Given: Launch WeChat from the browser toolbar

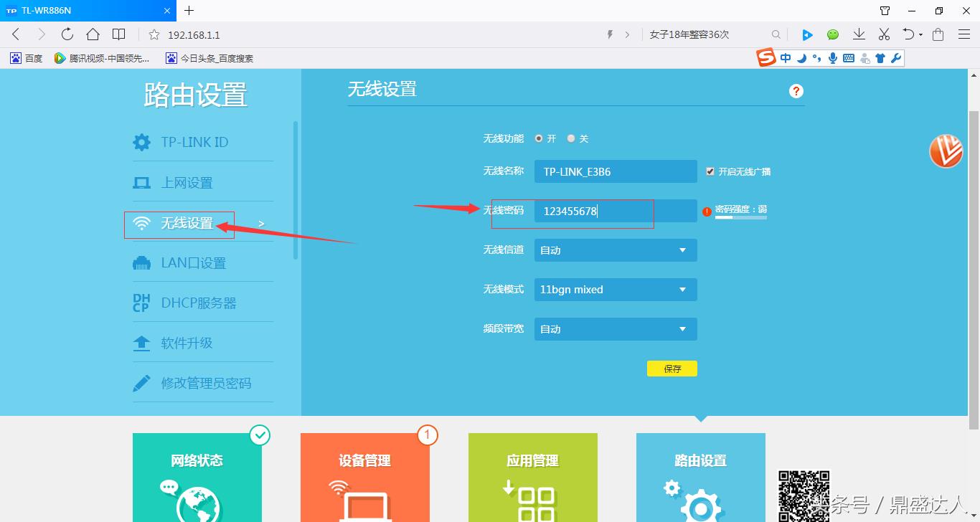Looking at the screenshot, I should [x=832, y=34].
